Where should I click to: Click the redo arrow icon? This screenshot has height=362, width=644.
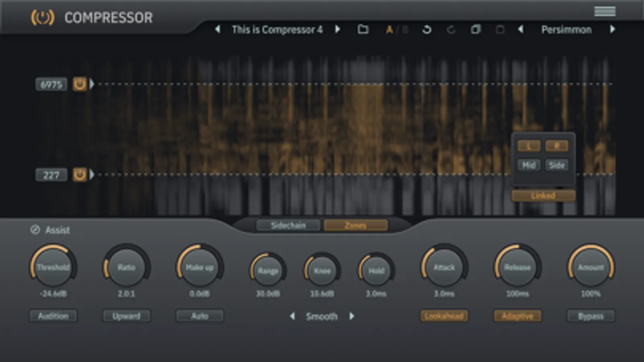pos(451,29)
